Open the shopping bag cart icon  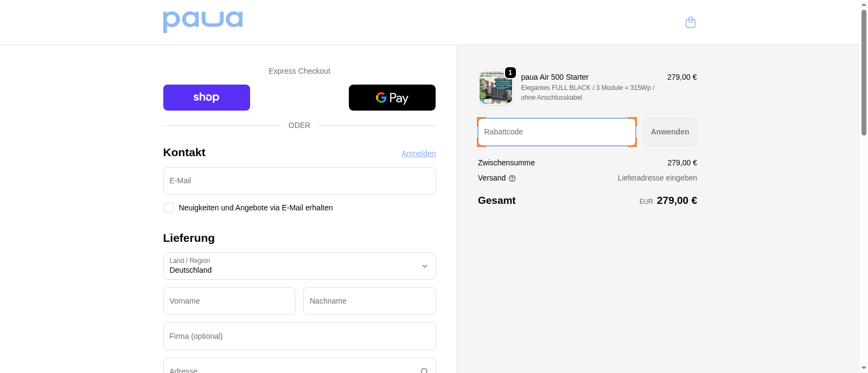coord(690,22)
